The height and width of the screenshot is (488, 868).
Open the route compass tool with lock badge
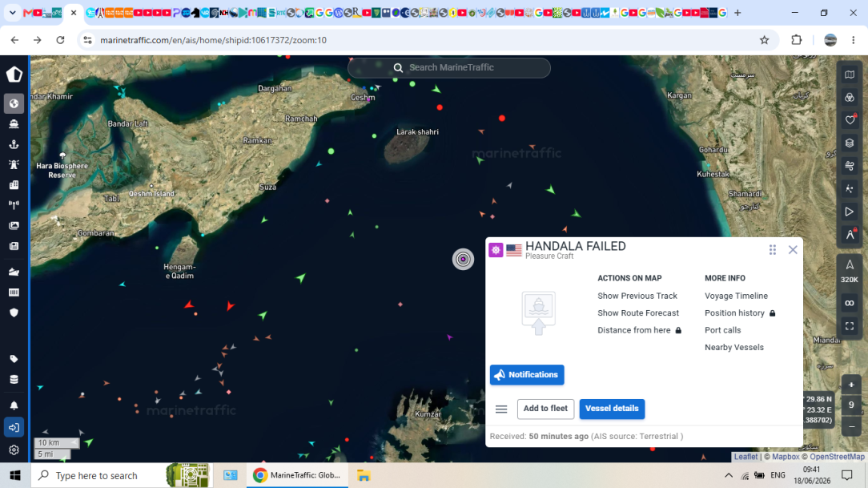[849, 234]
